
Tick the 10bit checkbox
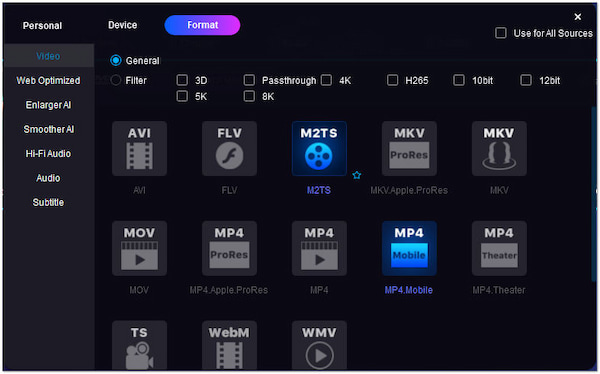[459, 80]
